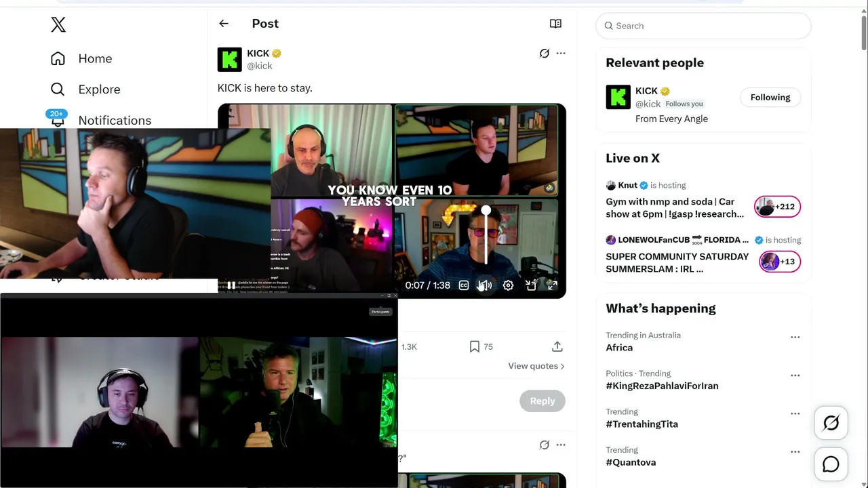Open more options on KICK's post
Screen dimensions: 868x488
tap(561, 54)
